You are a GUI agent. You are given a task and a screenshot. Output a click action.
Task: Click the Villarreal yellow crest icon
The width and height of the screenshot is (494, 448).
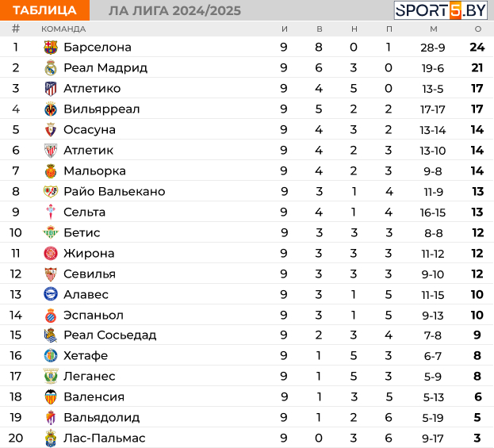click(x=51, y=109)
